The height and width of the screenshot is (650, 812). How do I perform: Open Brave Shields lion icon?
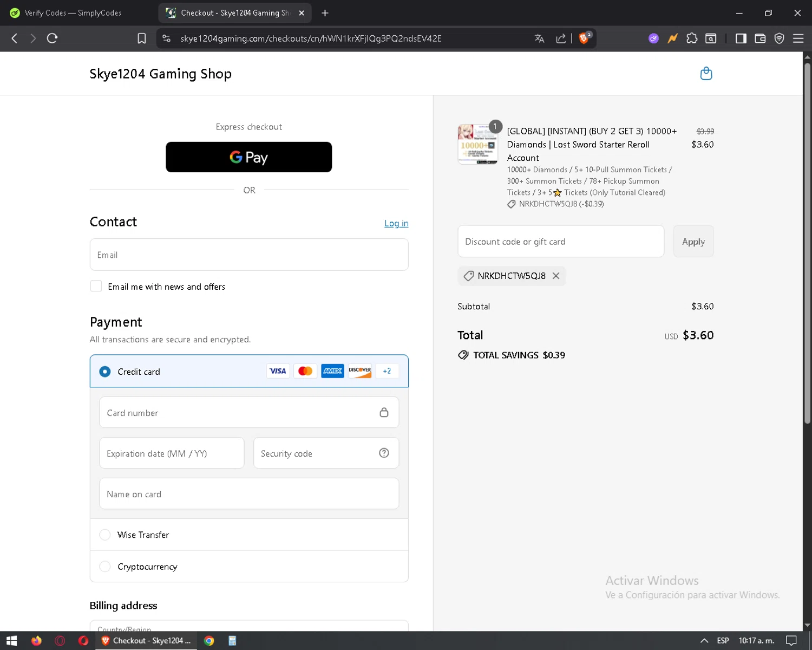tap(585, 38)
